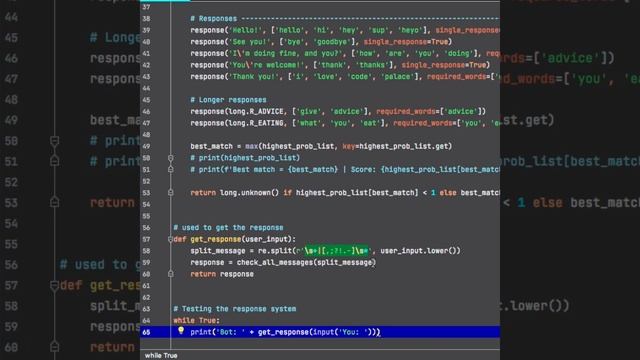Click 'long.R_EATING' on line 47
Screen dimensions: 640x360
[256, 123]
